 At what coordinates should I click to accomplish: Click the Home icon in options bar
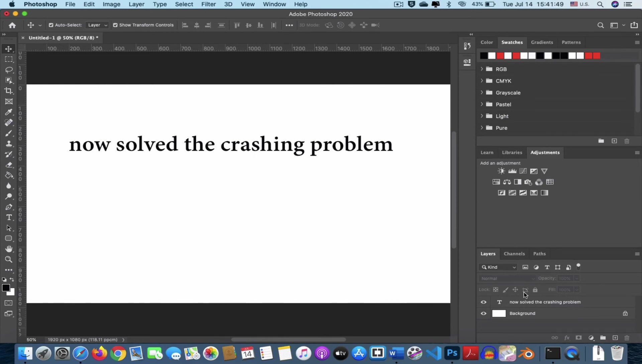(x=12, y=25)
